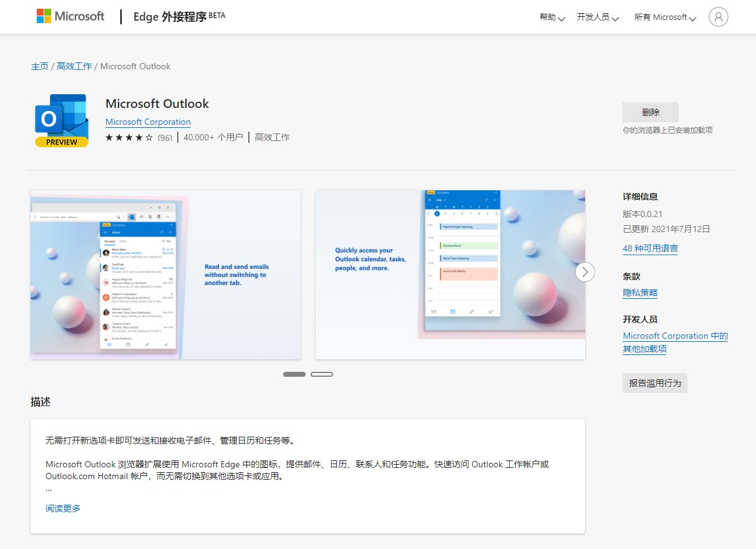Click 已更新 2021年7月12日 text

point(666,229)
